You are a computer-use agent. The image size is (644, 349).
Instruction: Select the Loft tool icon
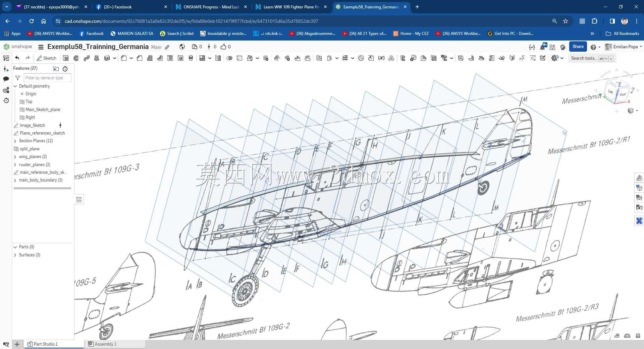coord(97,58)
